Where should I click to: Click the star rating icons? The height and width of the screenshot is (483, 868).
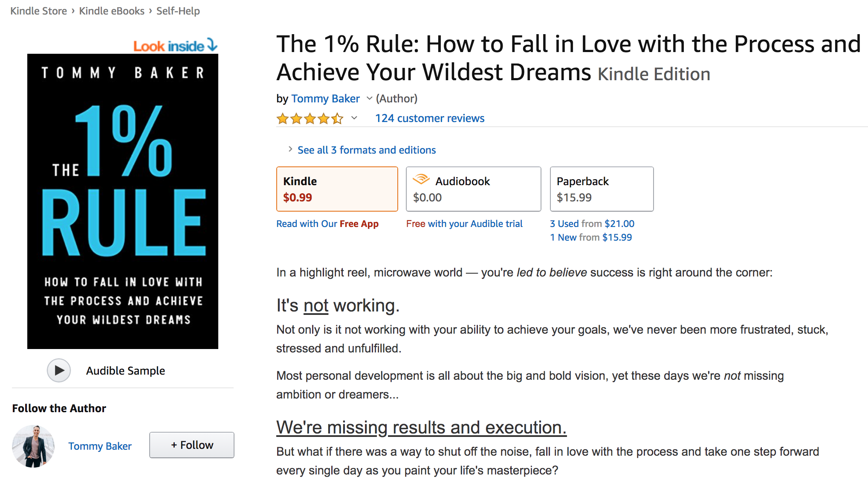pos(310,118)
